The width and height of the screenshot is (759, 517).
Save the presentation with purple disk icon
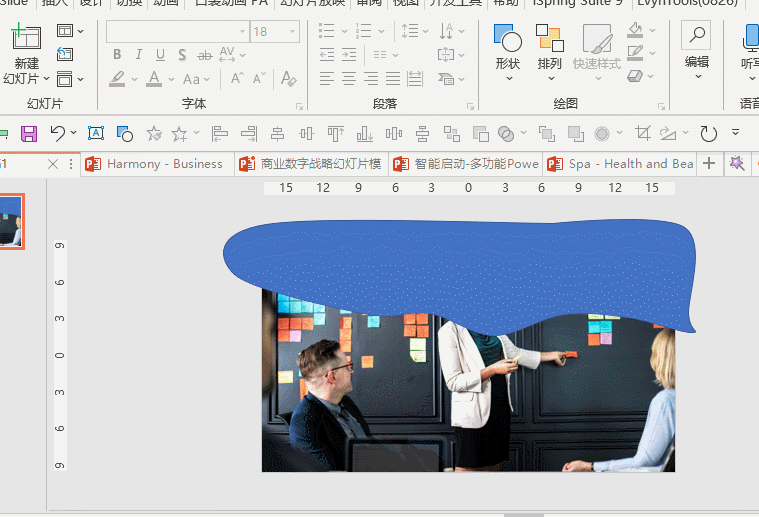click(29, 133)
